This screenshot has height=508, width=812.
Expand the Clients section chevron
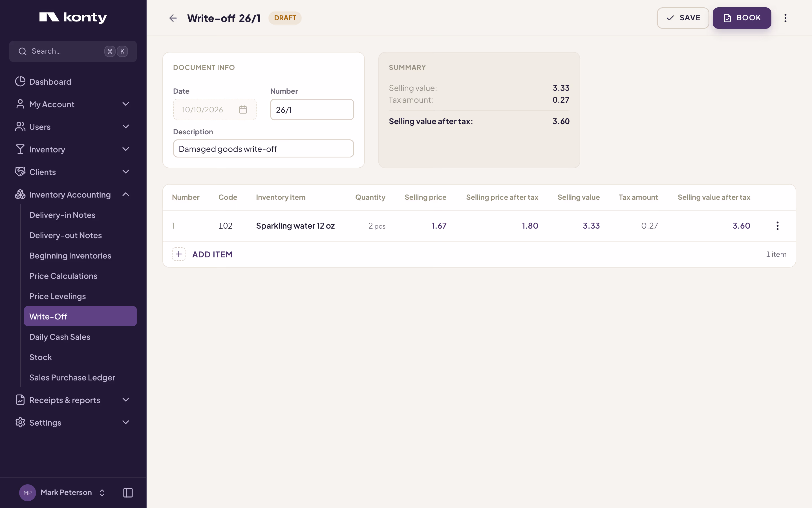pos(126,172)
